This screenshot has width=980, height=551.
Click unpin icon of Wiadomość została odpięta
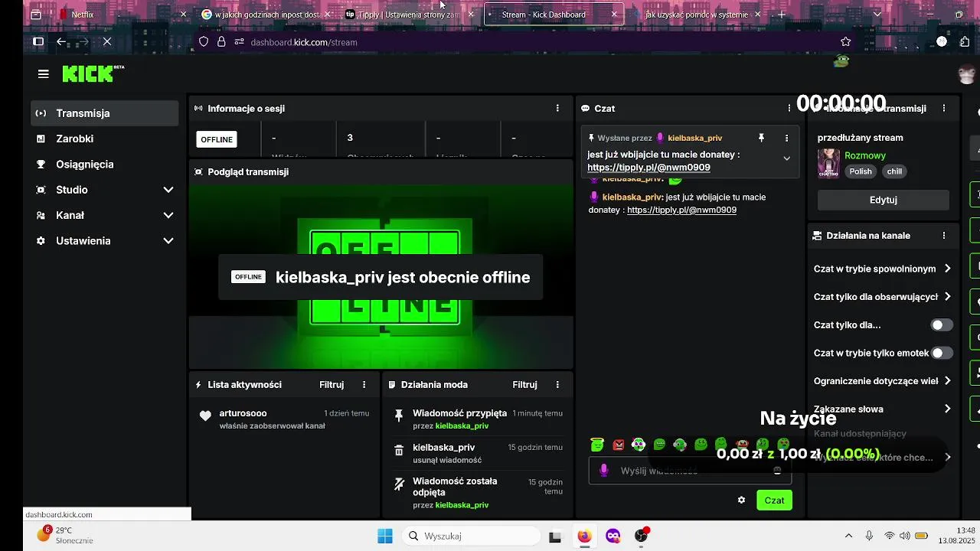click(398, 484)
